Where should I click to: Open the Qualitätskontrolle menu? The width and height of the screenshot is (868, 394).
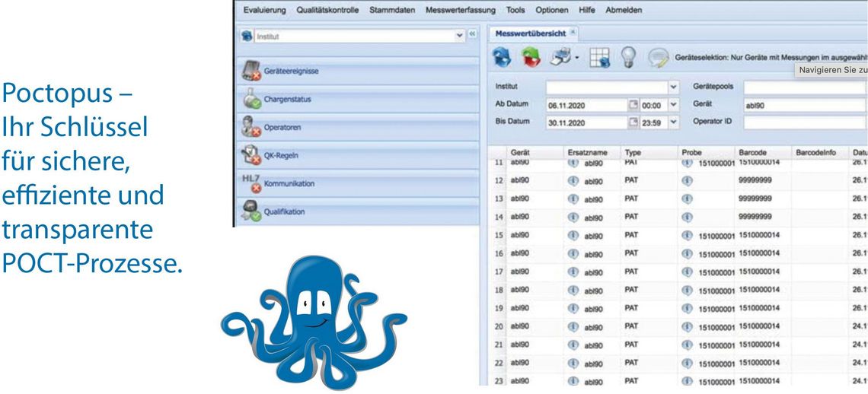327,10
